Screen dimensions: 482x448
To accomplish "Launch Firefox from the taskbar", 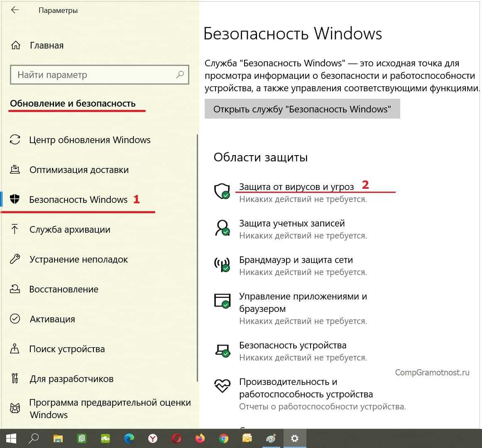I will (x=200, y=438).
